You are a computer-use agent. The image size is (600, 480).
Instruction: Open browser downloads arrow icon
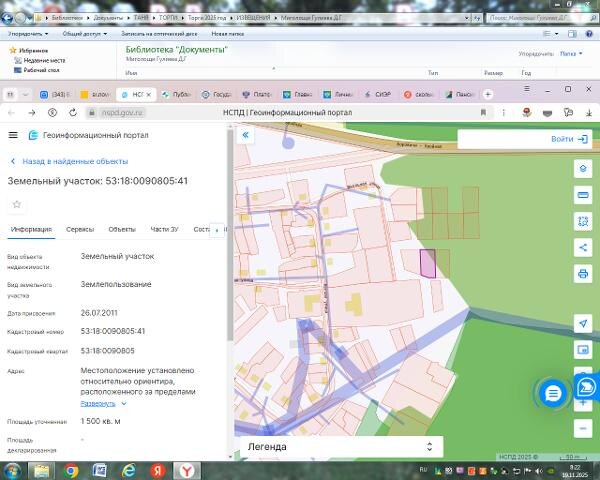click(x=589, y=113)
